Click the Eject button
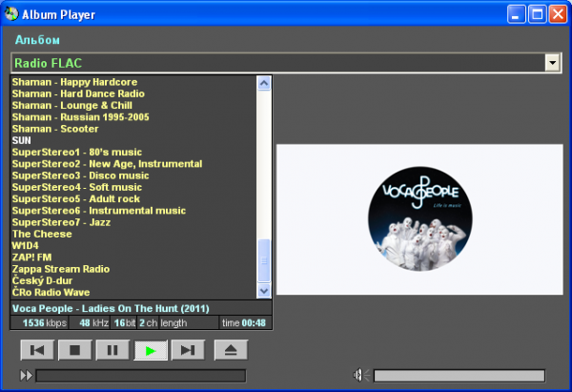Screen dimensions: 572x392 (x=231, y=350)
